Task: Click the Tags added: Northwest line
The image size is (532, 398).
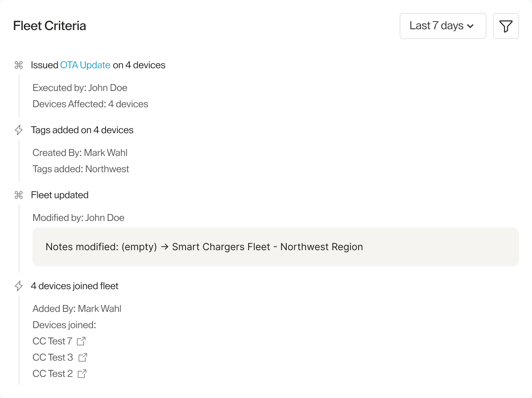Action: tap(81, 169)
